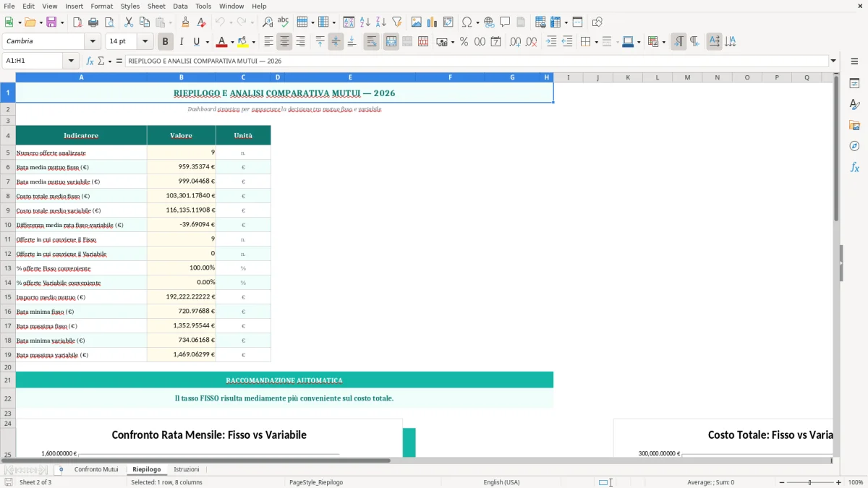Toggle Center Horizontally alignment
The width and height of the screenshot is (868, 488).
(284, 42)
